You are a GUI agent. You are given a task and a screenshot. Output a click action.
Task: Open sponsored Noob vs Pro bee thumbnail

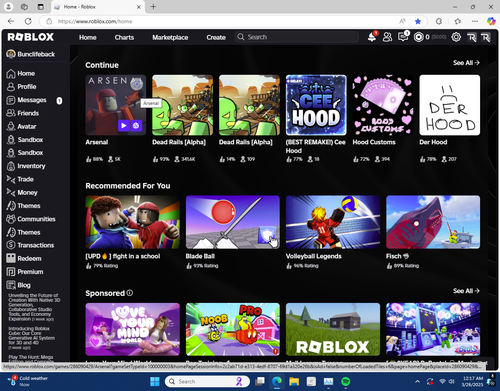coord(233,329)
